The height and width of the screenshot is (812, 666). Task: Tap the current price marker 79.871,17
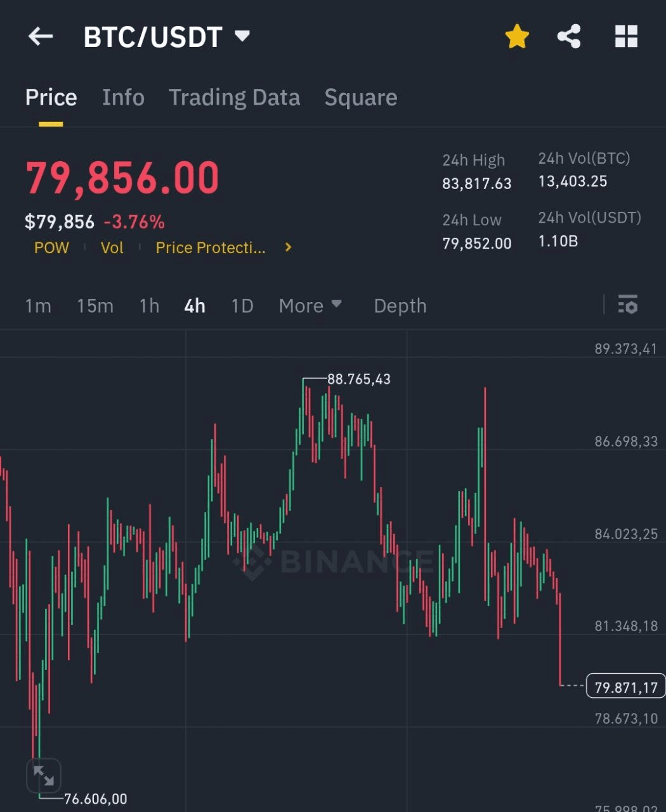pos(626,687)
